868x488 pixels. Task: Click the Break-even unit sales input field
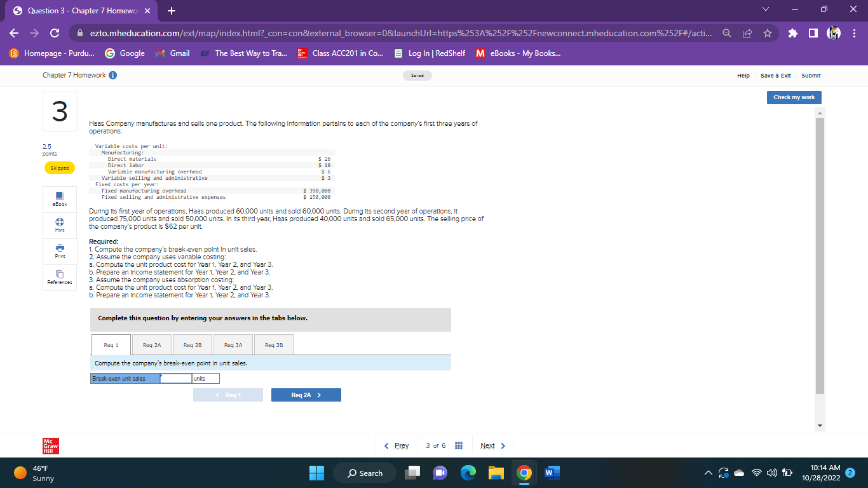175,377
